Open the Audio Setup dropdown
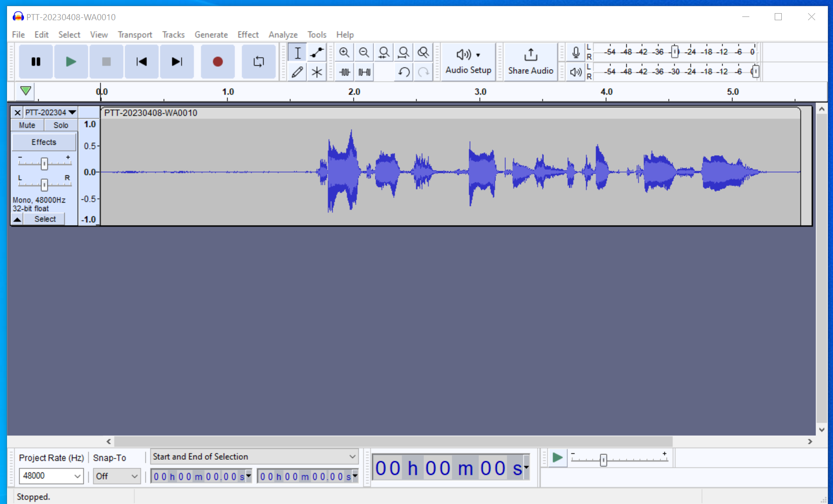The image size is (833, 504). [x=468, y=62]
